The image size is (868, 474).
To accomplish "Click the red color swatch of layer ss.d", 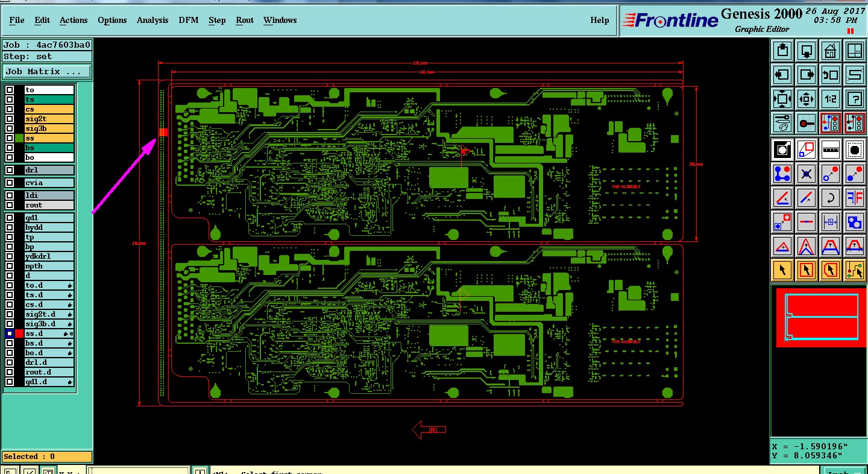I will pos(19,333).
